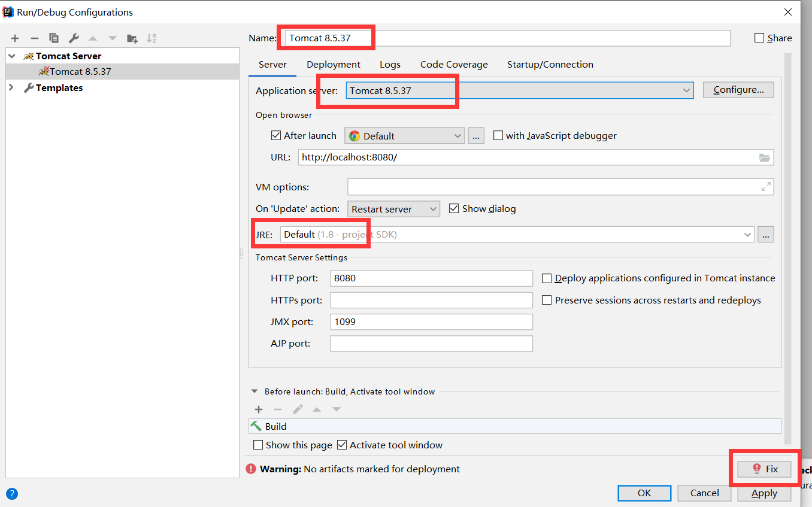Image resolution: width=812 pixels, height=507 pixels.
Task: Open the Logs tab
Action: [x=390, y=65]
